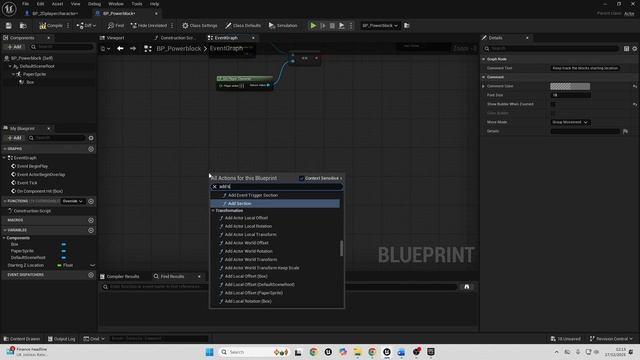The height and width of the screenshot is (360, 640).
Task: Compile the blueprint
Action: [51, 26]
